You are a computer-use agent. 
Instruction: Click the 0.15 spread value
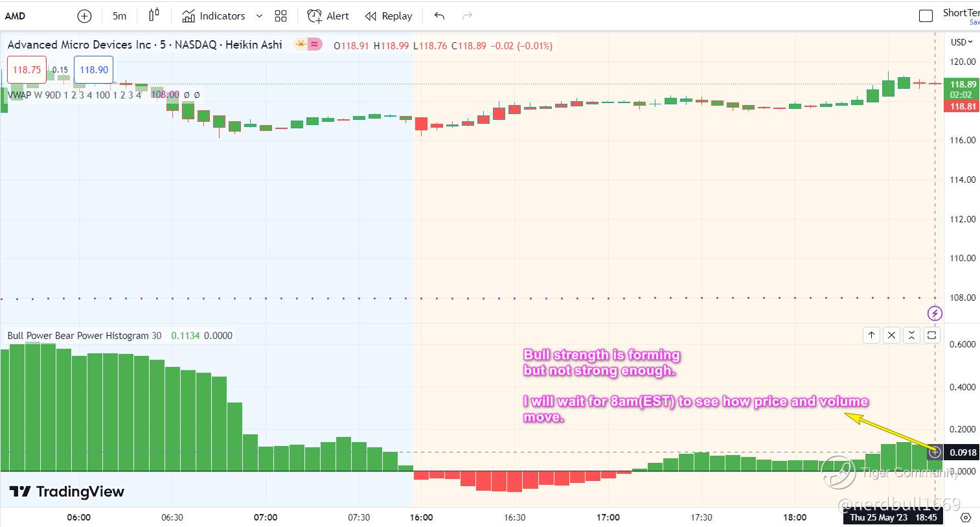click(60, 69)
